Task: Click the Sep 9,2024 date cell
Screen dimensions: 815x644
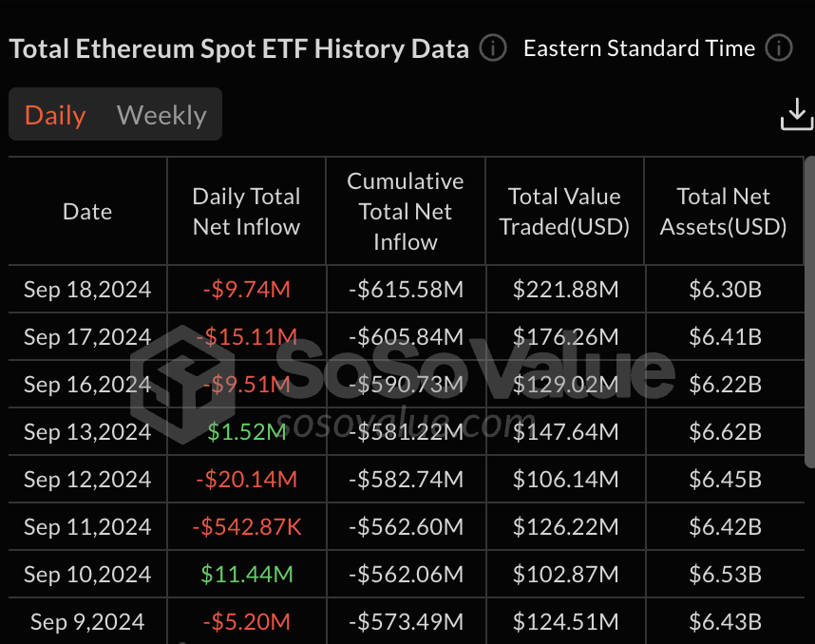Action: 87,622
